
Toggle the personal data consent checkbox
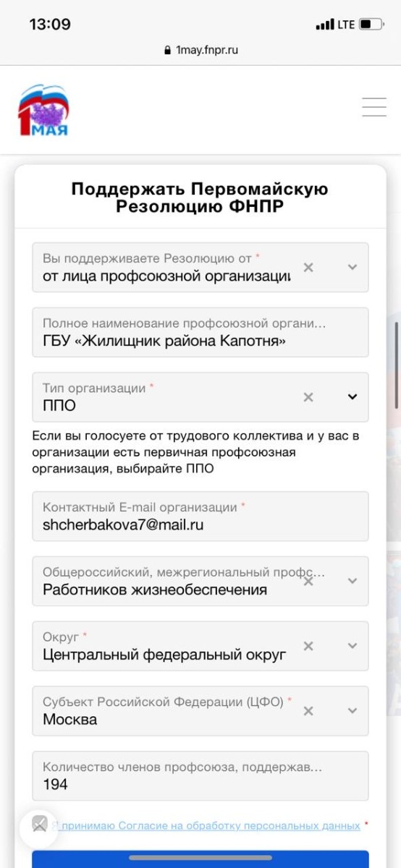pos(39,825)
